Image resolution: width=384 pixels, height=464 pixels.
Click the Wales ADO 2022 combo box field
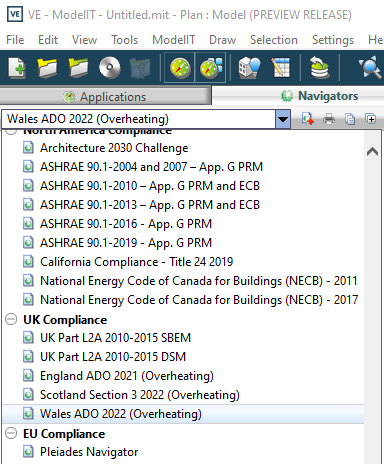(x=139, y=119)
